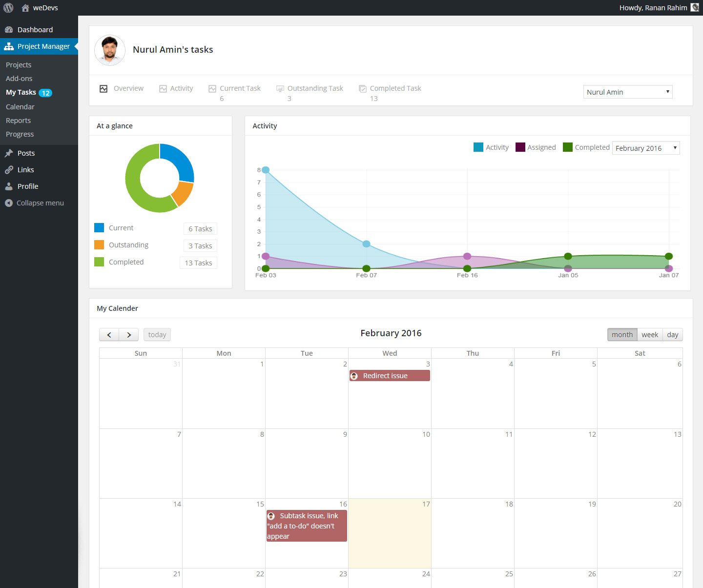Click avatar icon on Subtask issue event
Image resolution: width=703 pixels, height=588 pixels.
click(271, 516)
